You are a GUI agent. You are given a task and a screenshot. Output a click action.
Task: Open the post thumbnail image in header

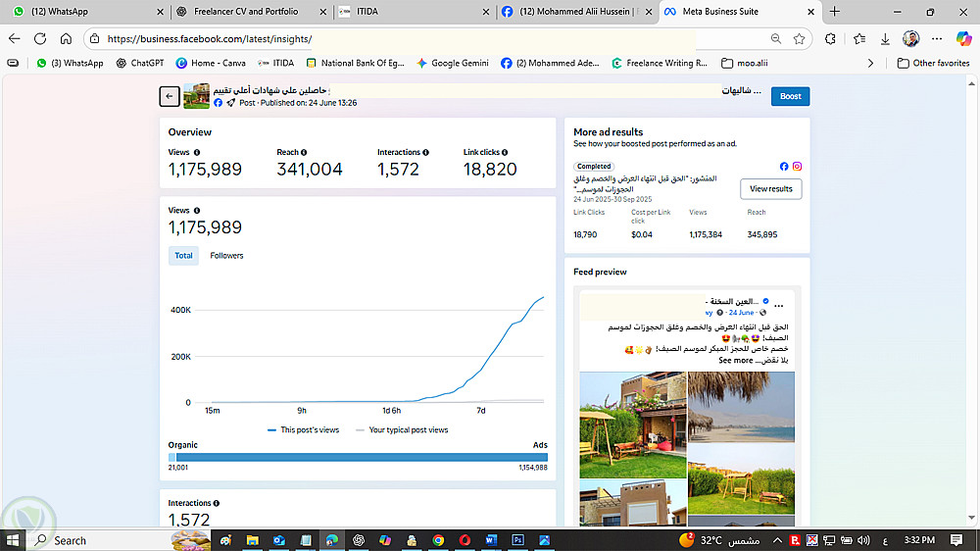click(196, 96)
